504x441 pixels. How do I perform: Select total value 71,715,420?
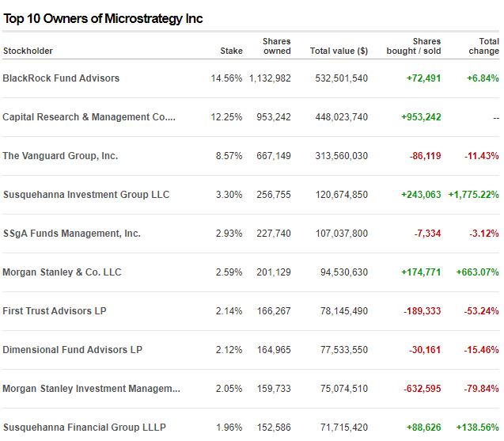tap(344, 428)
